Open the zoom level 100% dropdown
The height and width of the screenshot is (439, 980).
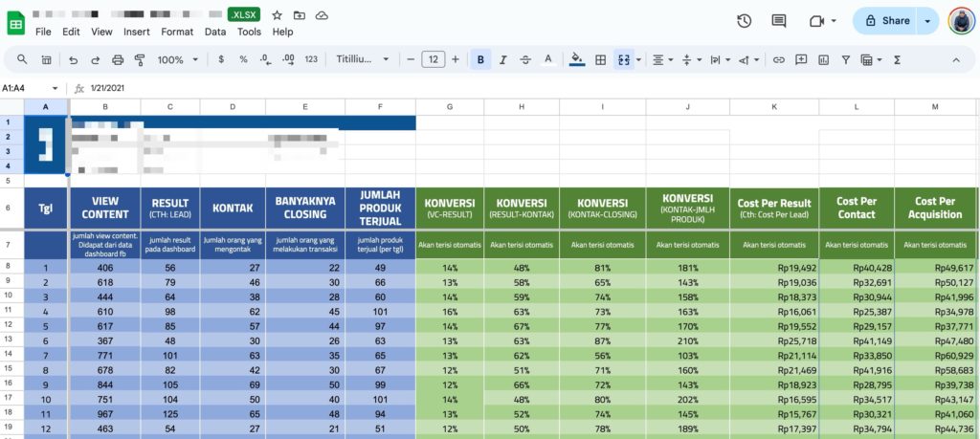[177, 59]
